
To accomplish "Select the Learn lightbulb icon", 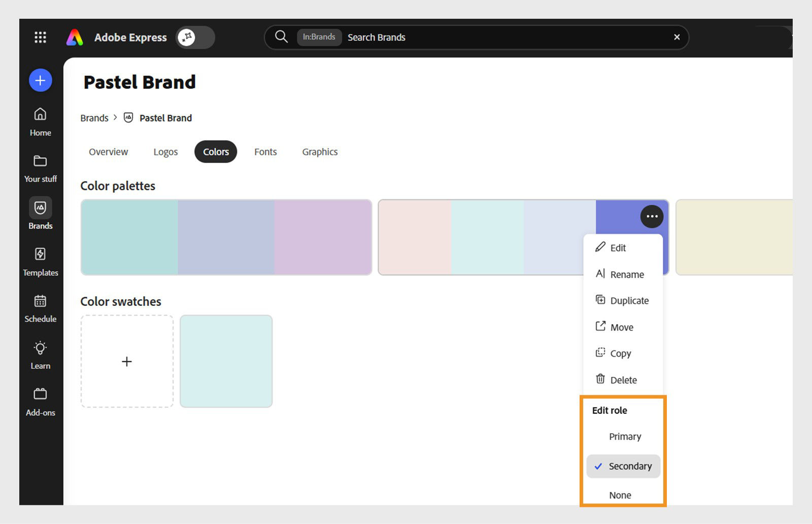I will coord(40,353).
